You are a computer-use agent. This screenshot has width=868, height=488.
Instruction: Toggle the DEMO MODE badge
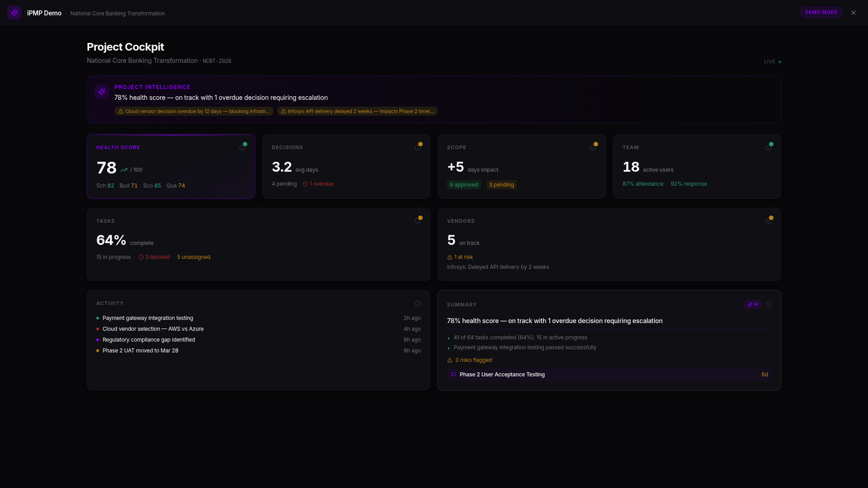point(821,13)
